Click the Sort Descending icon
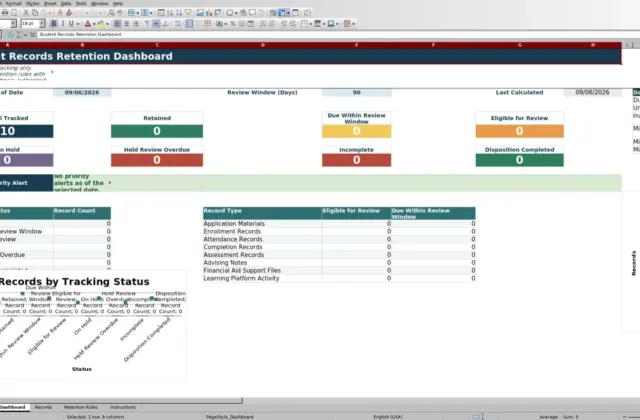The height and width of the screenshot is (420, 640). click(179, 13)
